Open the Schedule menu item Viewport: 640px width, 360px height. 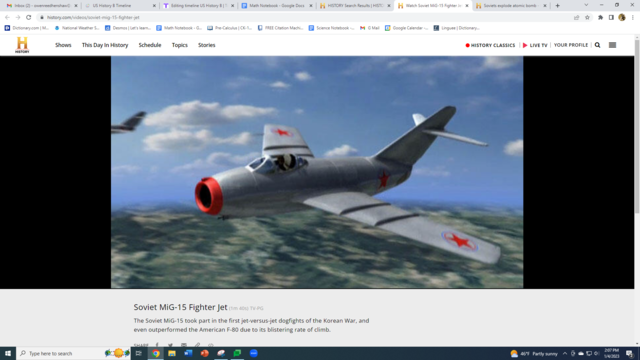click(x=150, y=45)
